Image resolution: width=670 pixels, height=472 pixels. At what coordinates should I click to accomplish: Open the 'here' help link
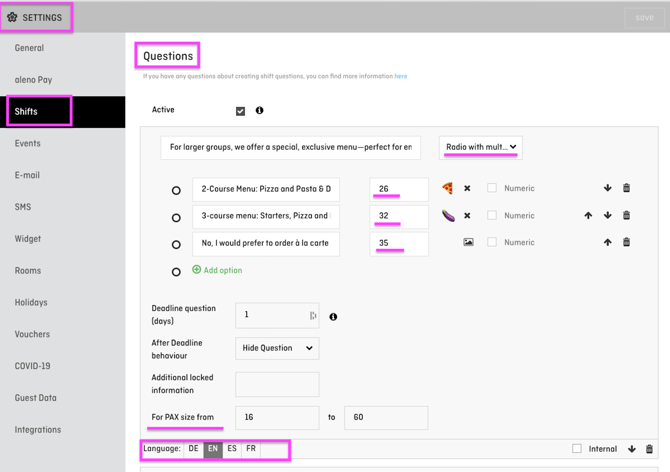pos(400,76)
